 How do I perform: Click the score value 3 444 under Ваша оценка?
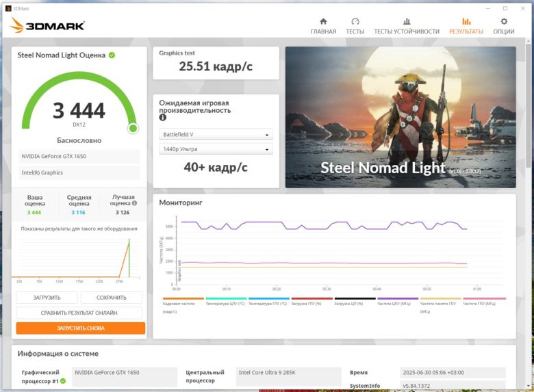[x=34, y=212]
